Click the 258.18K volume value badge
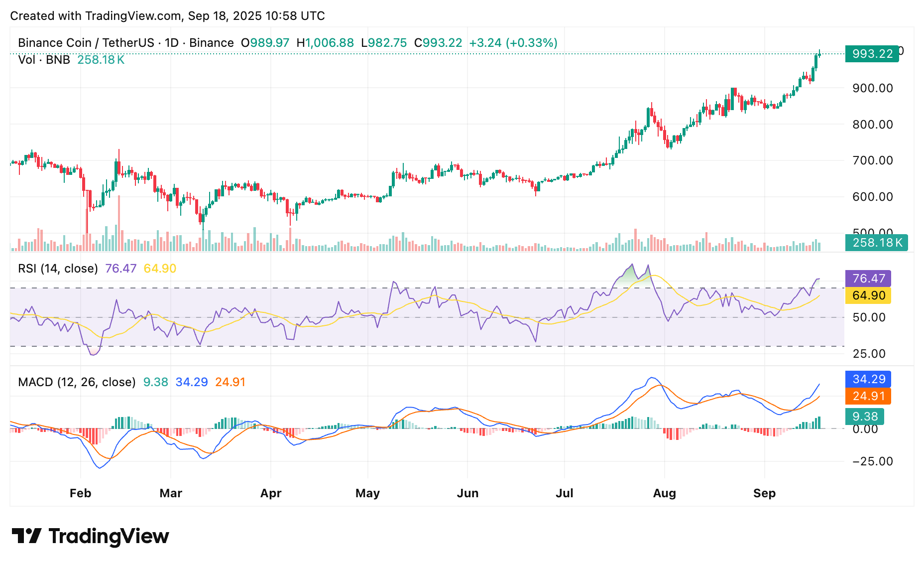 click(x=876, y=243)
